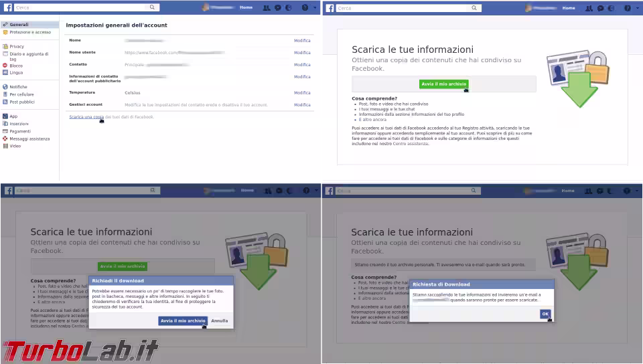Click Annulla in Richiedi il download dialog
The image size is (643, 364).
click(x=220, y=321)
